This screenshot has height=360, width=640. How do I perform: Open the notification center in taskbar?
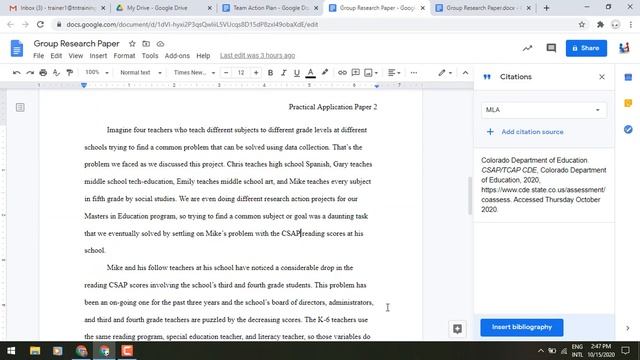pos(625,351)
